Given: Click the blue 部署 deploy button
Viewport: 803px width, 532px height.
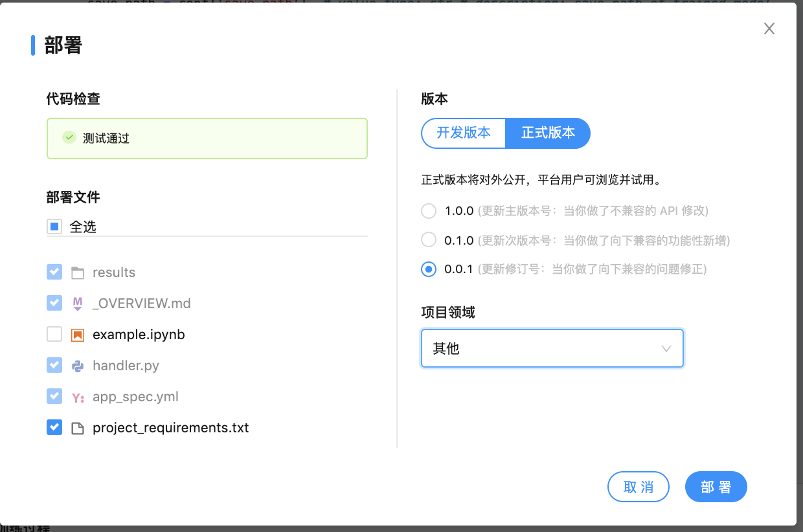Looking at the screenshot, I should [x=716, y=487].
